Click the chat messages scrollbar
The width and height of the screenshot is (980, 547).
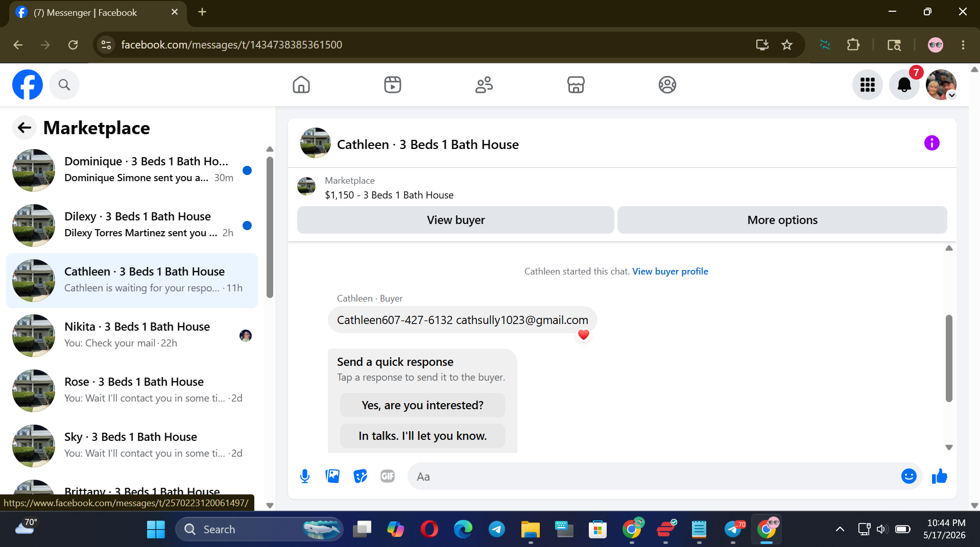pos(949,358)
